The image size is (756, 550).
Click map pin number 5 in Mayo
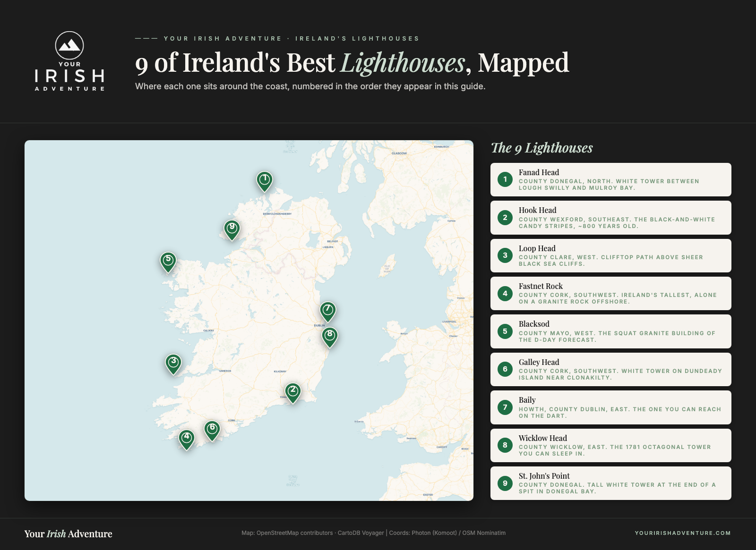(x=168, y=262)
